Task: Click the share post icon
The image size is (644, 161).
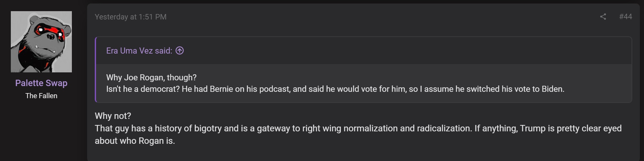Action: [603, 17]
